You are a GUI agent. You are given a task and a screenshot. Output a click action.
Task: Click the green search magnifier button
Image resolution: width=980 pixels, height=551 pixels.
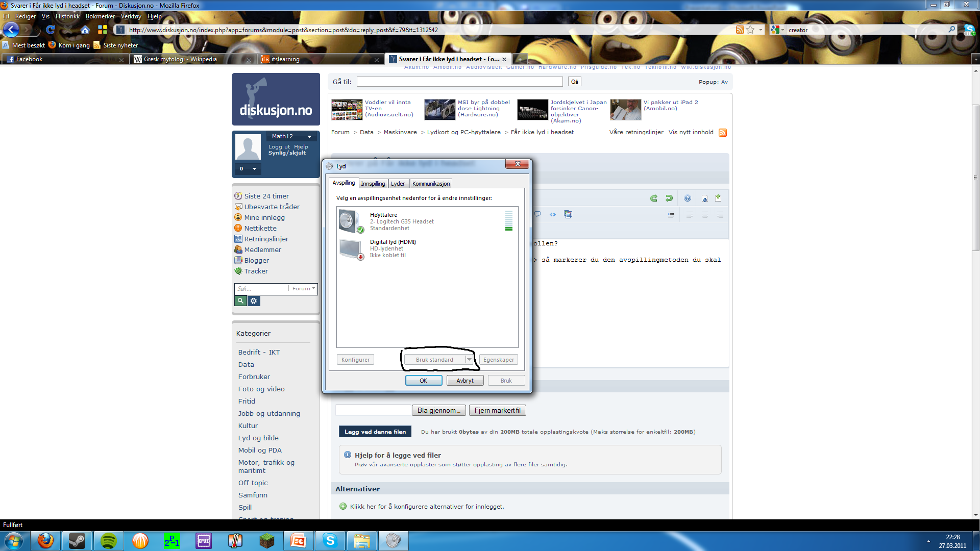[240, 301]
